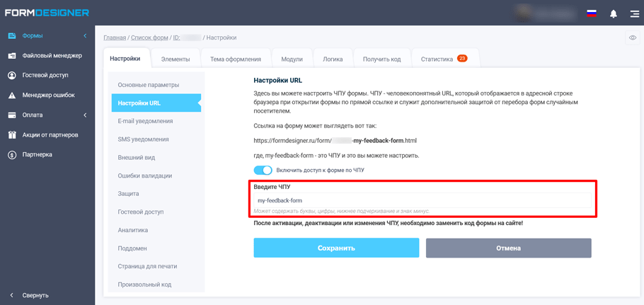This screenshot has width=644, height=305.
Task: Open Guest access in sidebar
Action: (x=45, y=75)
